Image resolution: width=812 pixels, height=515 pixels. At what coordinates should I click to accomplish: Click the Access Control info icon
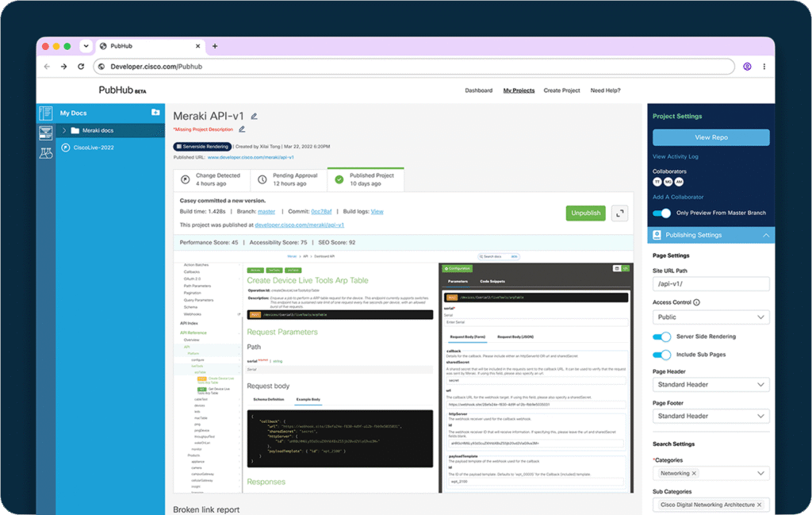tap(696, 302)
